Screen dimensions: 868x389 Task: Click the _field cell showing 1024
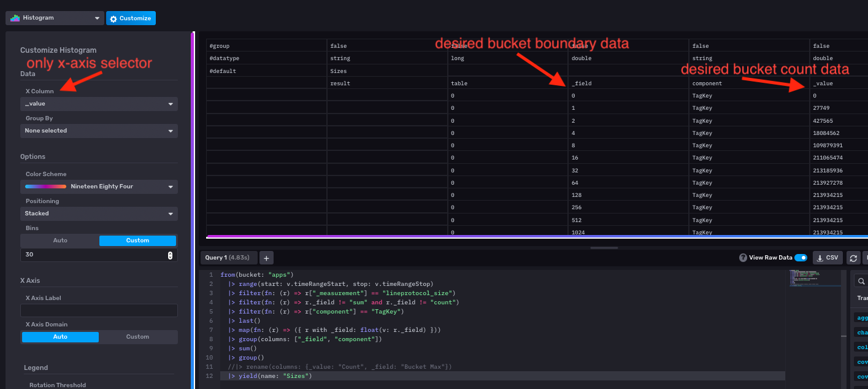pyautogui.click(x=628, y=233)
